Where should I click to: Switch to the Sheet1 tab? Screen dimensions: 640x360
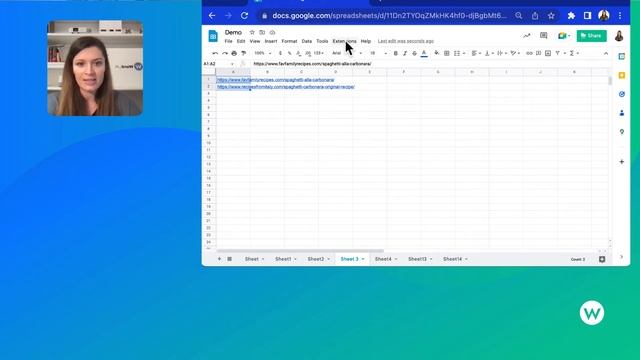click(283, 259)
